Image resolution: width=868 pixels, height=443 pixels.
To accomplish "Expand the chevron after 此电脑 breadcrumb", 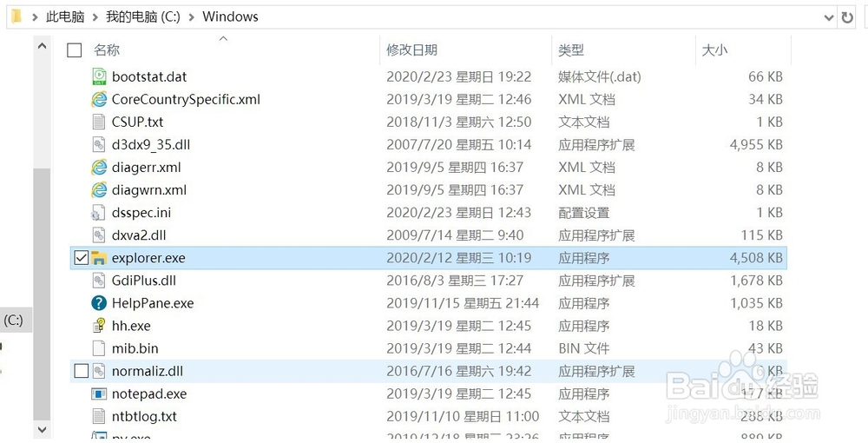I will 95,17.
